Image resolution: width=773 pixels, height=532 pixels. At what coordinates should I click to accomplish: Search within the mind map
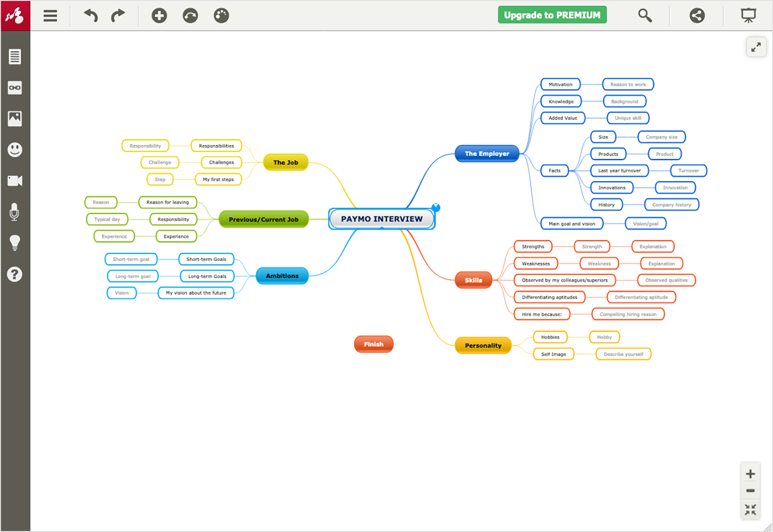tap(645, 15)
